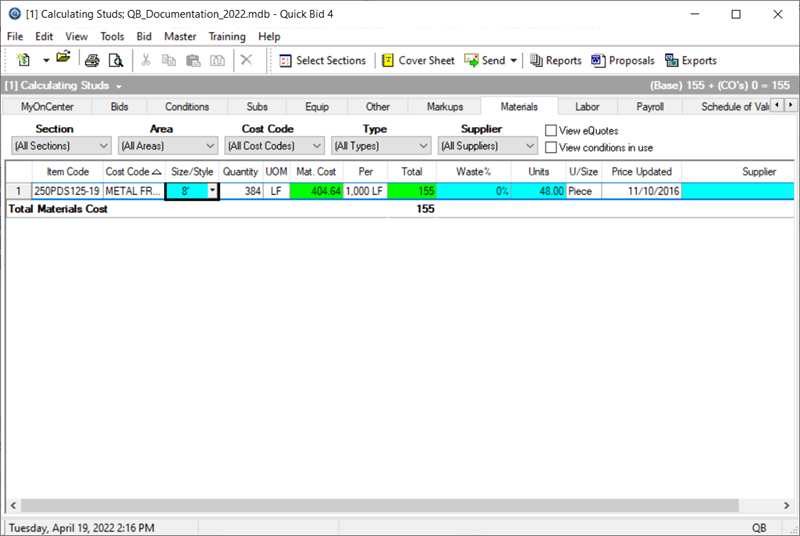Click the Quick Bid app icon in title bar

click(15, 14)
